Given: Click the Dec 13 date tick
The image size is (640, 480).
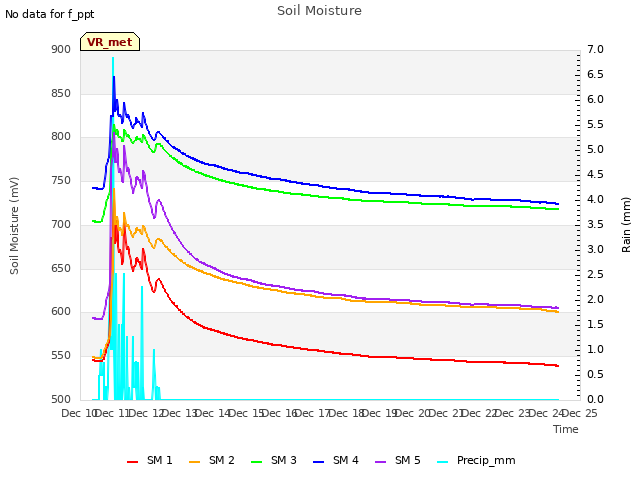Looking at the screenshot, I should pos(180,413).
